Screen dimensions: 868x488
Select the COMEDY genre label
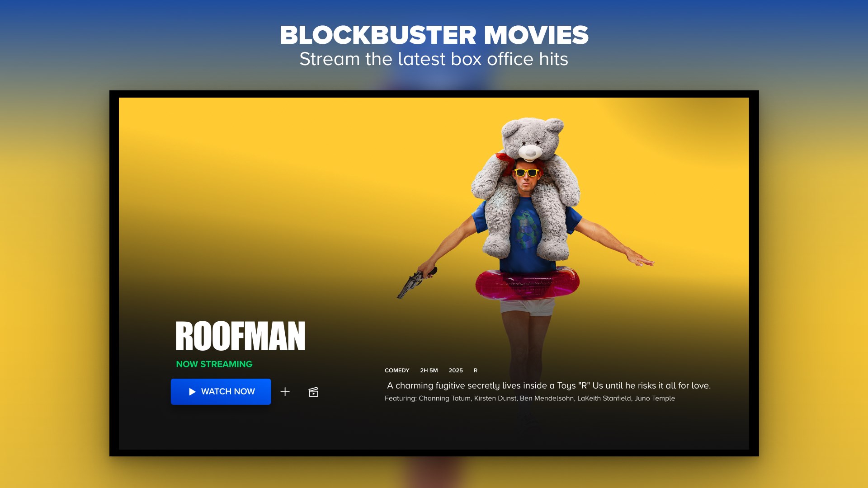point(396,371)
